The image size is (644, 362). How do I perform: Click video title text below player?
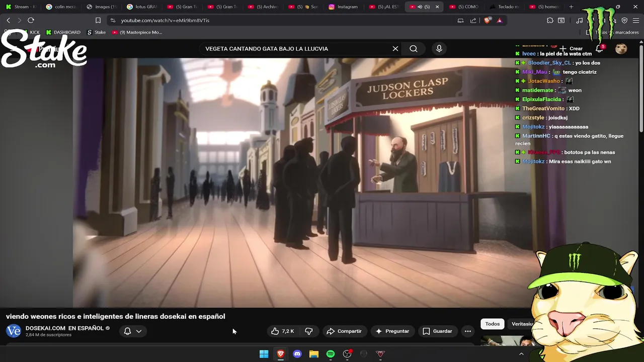tap(116, 316)
